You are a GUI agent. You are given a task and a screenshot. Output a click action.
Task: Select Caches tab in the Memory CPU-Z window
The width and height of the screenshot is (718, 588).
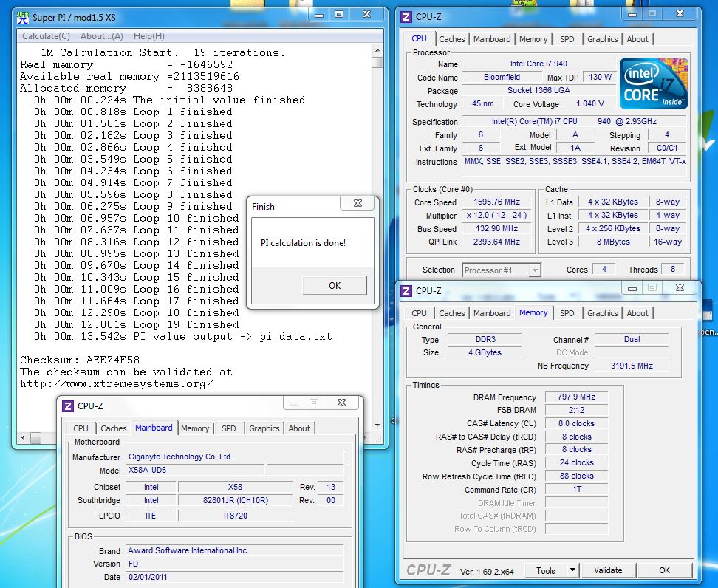tap(451, 313)
